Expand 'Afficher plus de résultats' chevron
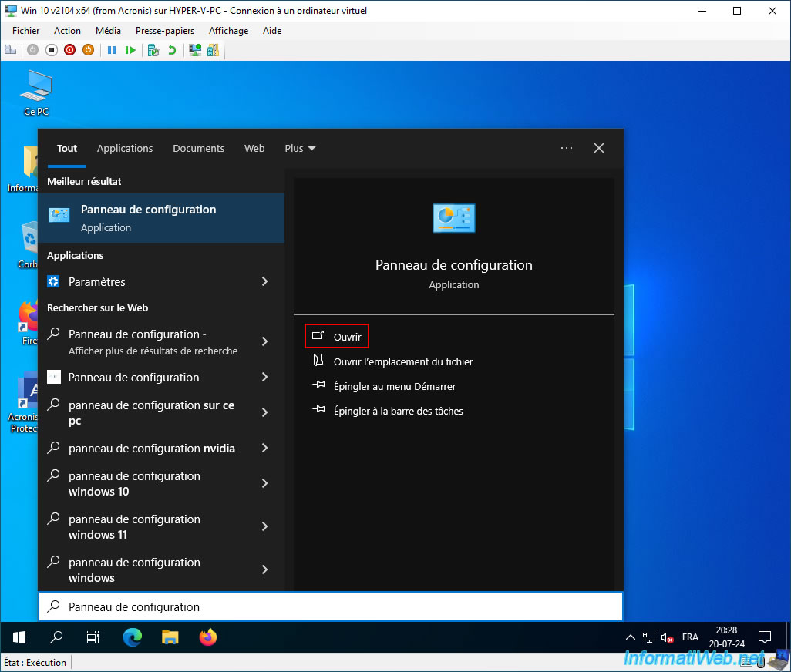791x672 pixels. pyautogui.click(x=265, y=341)
